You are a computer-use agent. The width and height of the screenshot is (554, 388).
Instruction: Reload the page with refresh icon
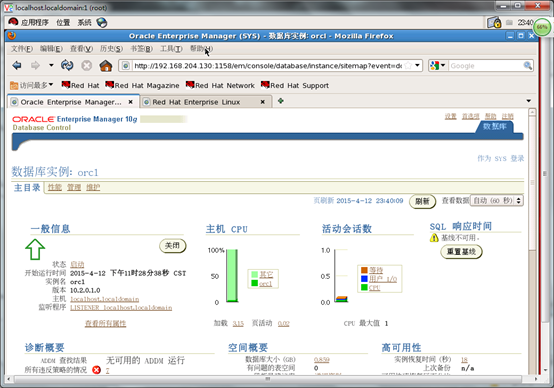67,65
